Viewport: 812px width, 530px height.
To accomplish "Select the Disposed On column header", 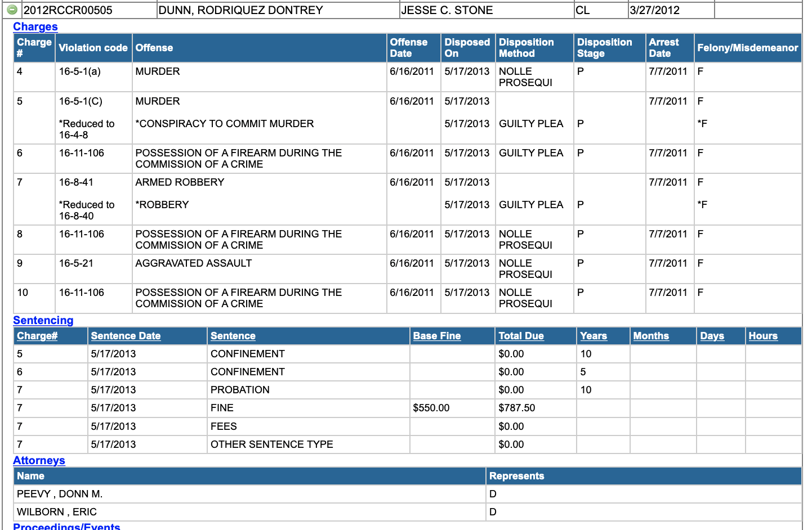I will [468, 48].
